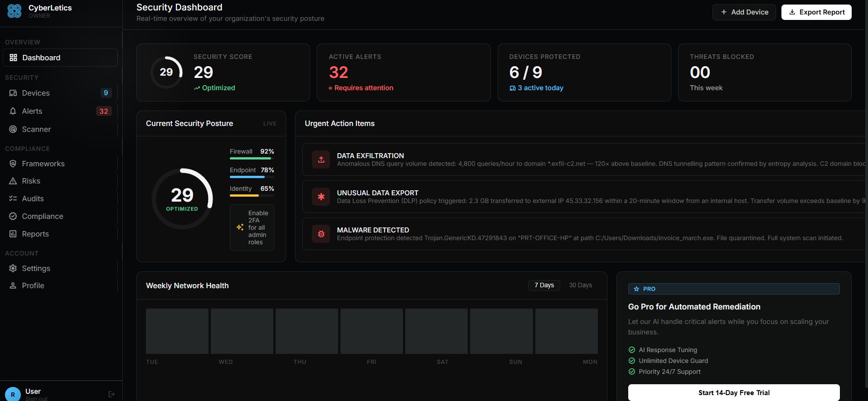
Task: Open the Scanner page
Action: [60, 129]
